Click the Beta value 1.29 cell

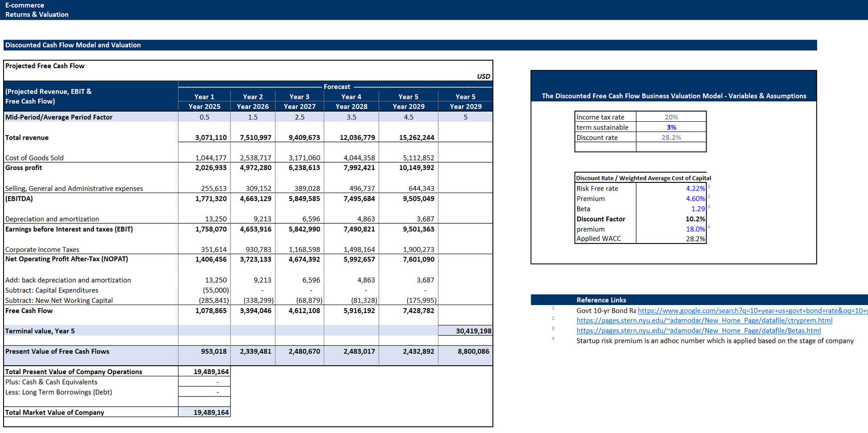(x=671, y=209)
